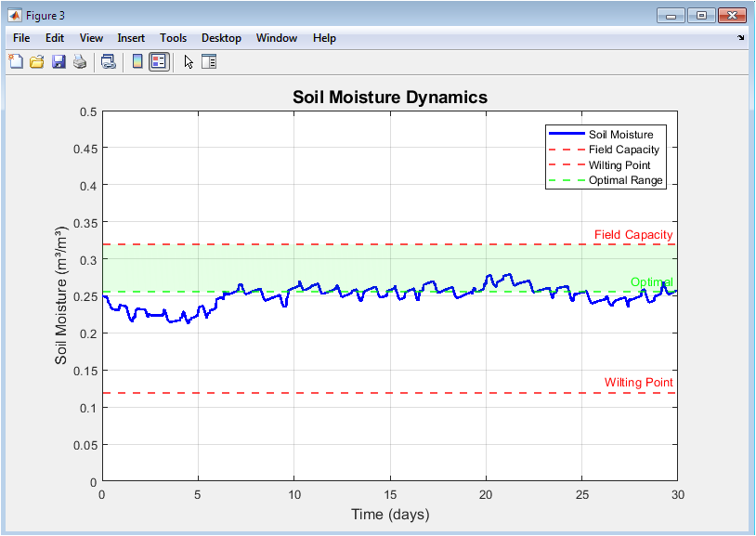756x536 pixels.
Task: Expand the toolbar docking arrow at far right
Action: pyautogui.click(x=741, y=38)
